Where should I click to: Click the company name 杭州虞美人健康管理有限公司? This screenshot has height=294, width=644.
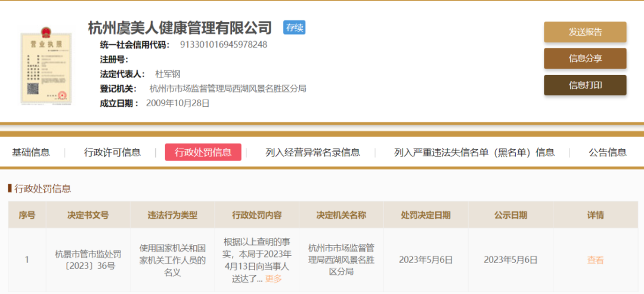[180, 27]
